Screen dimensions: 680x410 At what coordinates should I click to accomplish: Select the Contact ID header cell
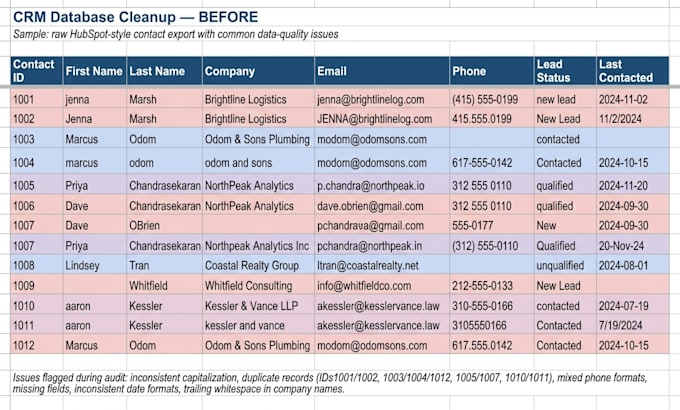[x=37, y=71]
